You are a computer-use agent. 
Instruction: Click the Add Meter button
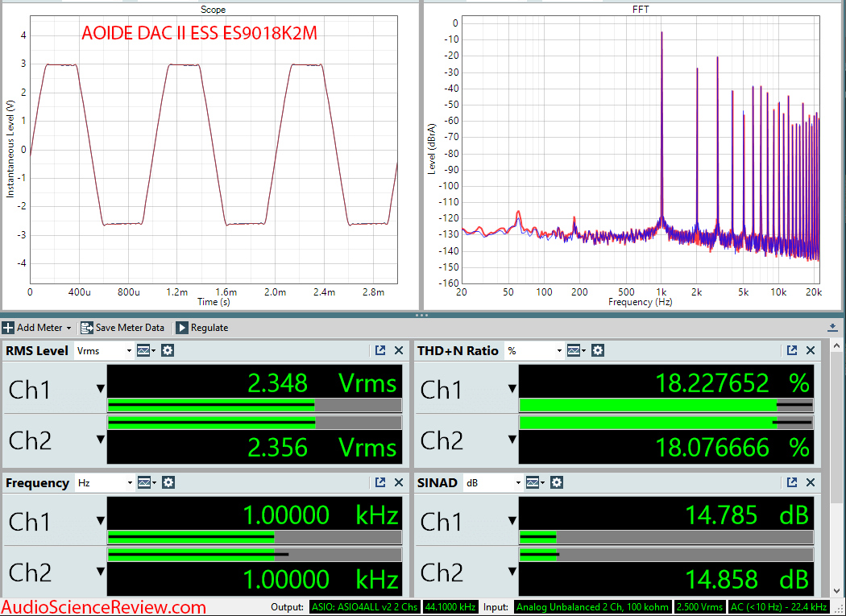(x=37, y=328)
